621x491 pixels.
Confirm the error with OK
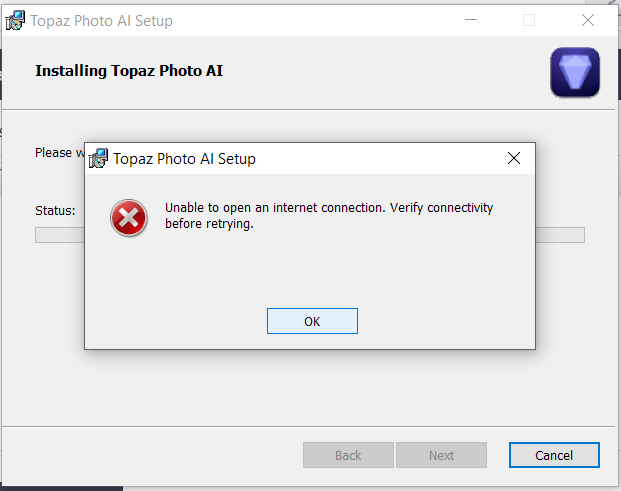point(312,321)
